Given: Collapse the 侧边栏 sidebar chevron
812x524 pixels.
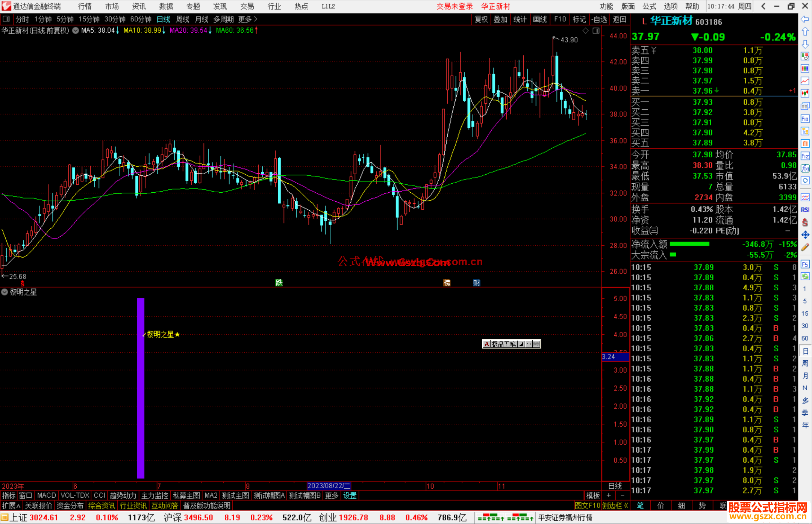Looking at the screenshot, I should pyautogui.click(x=626, y=506).
